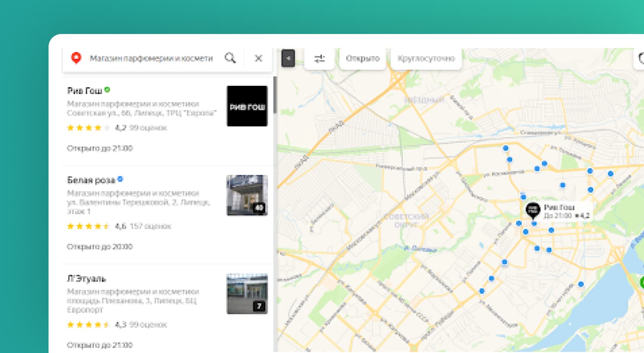Click the green verified badge next to Рив Гош
644x353 pixels.
107,90
